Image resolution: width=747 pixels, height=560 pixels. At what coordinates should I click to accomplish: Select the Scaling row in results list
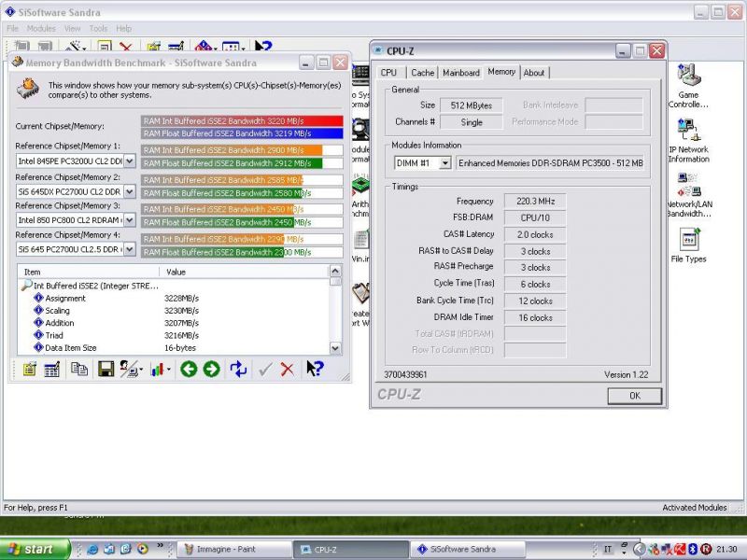tap(174, 311)
